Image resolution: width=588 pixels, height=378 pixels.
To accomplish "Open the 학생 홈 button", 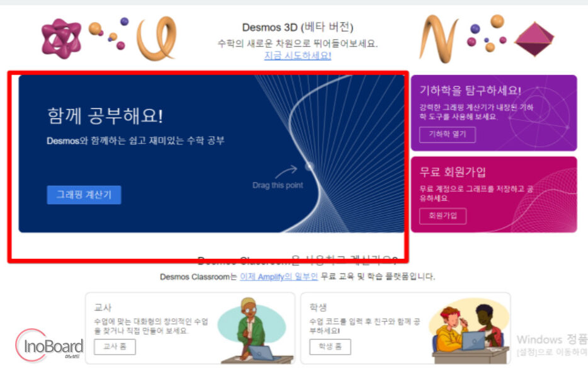I will point(330,346).
